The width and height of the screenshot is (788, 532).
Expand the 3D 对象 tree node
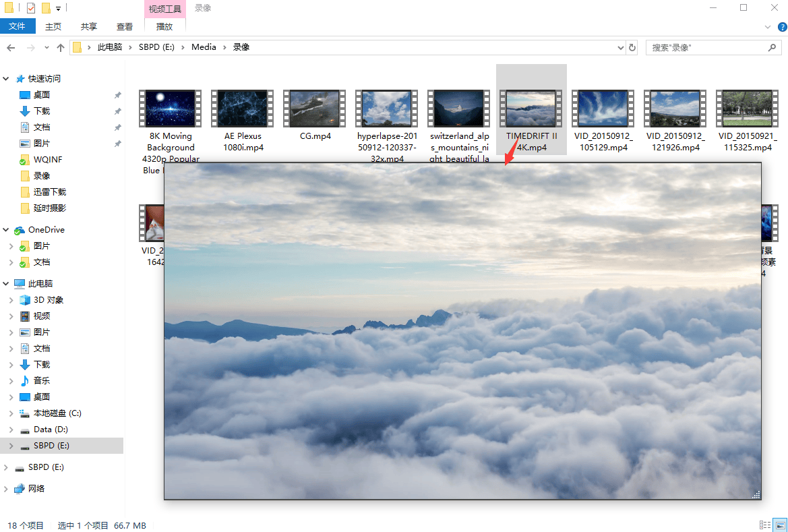point(11,300)
